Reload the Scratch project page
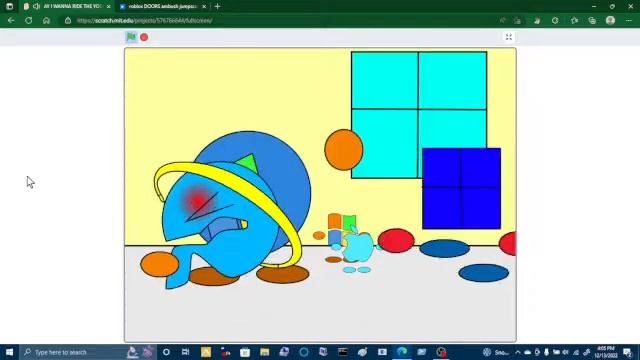Image resolution: width=640 pixels, height=360 pixels. pos(29,20)
